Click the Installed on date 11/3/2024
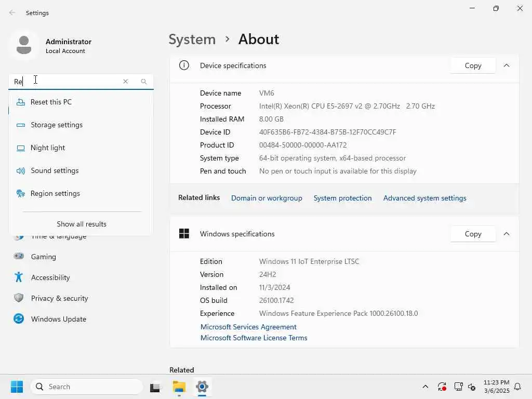The height and width of the screenshot is (399, 532). tap(274, 287)
